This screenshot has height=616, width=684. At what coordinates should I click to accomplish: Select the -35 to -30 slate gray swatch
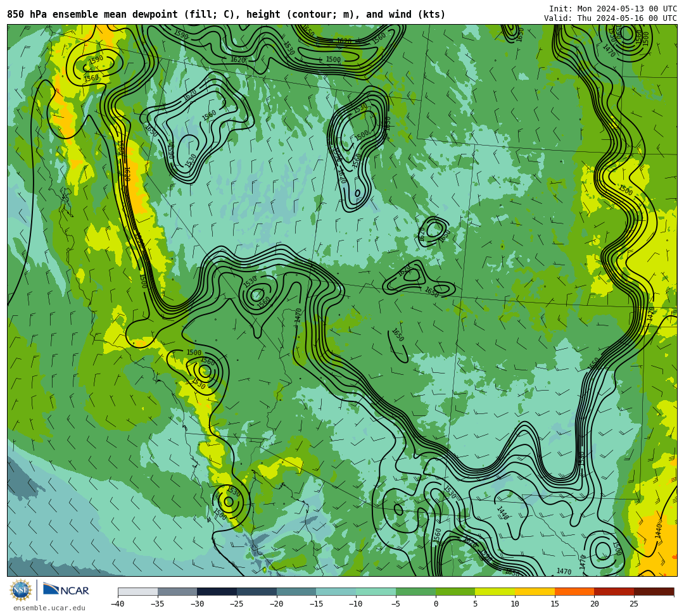tap(177, 591)
